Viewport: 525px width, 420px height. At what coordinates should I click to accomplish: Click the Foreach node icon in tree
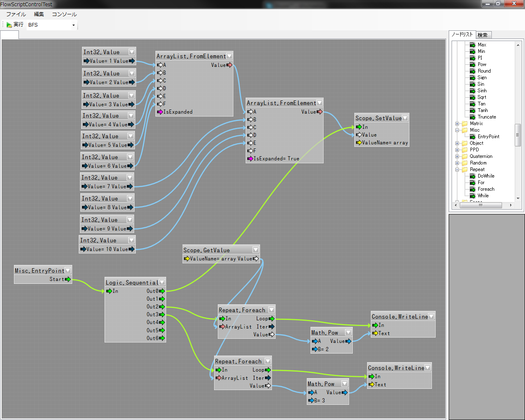coord(472,189)
